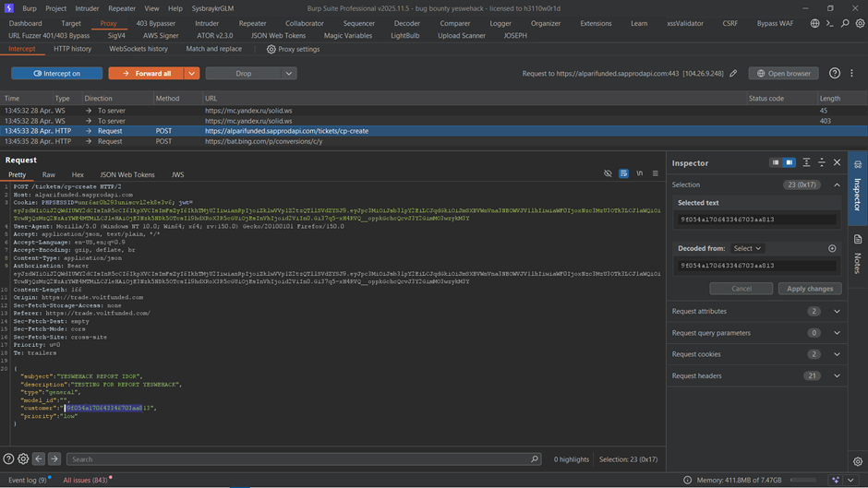Viewport: 868px width, 488px height.
Task: Add decoding step plus icon
Action: 832,248
